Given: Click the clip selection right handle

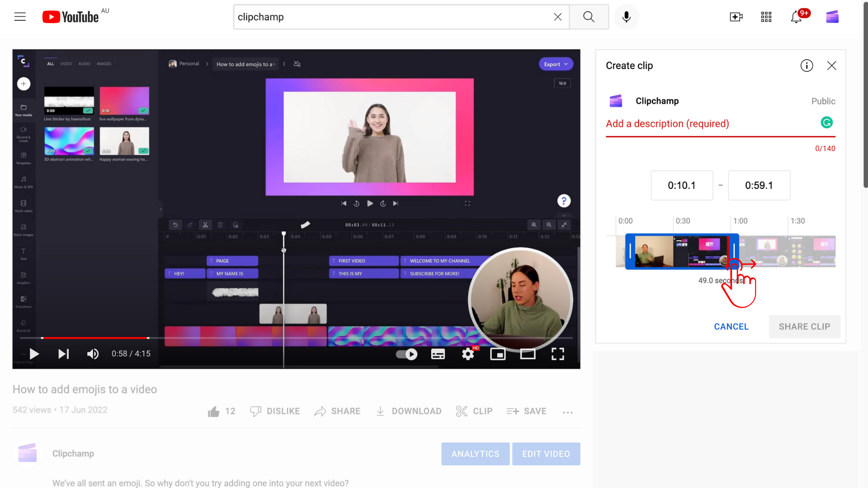Looking at the screenshot, I should point(734,251).
